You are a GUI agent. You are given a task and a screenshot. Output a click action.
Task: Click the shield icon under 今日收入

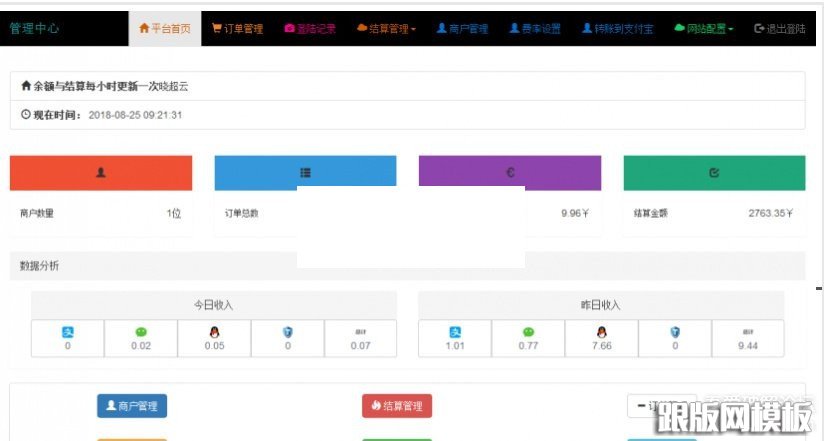click(x=288, y=332)
